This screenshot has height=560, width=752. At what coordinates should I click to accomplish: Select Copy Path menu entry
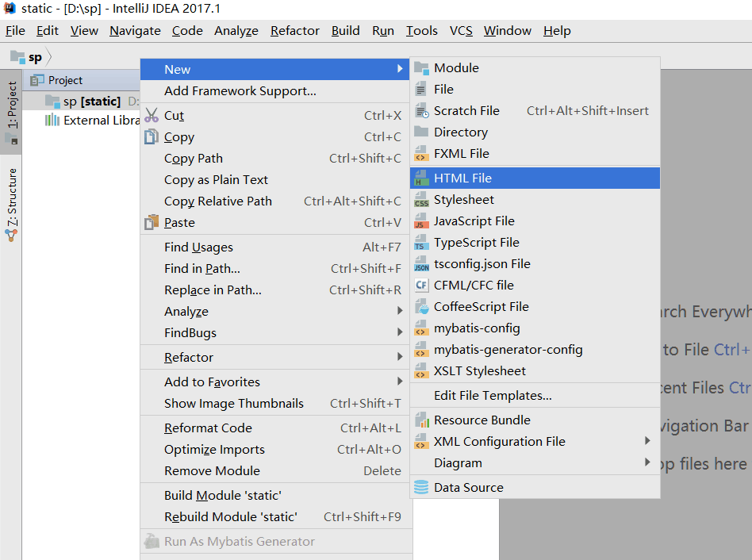pyautogui.click(x=276, y=159)
